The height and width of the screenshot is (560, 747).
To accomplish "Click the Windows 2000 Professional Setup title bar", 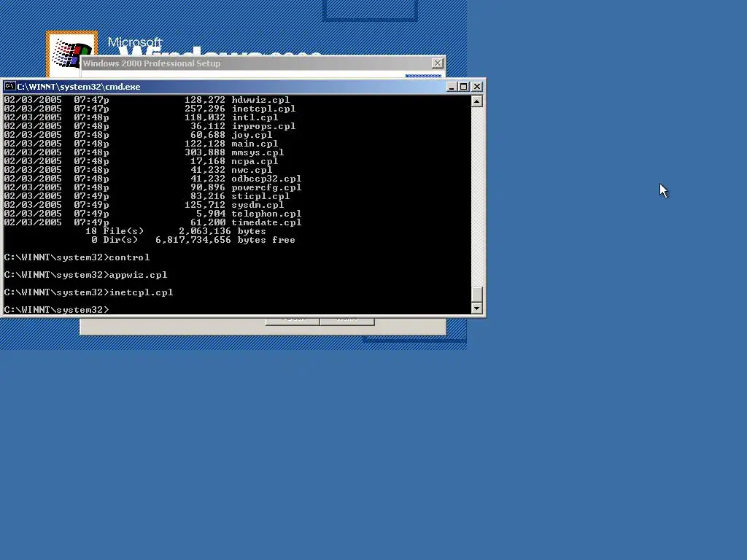I will pyautogui.click(x=263, y=63).
